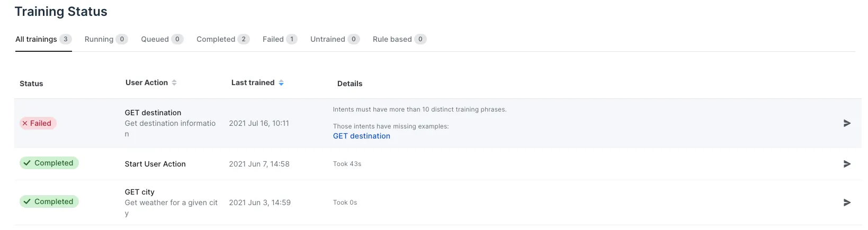The image size is (868, 230).
Task: Click GET destination user action name
Action: point(153,113)
